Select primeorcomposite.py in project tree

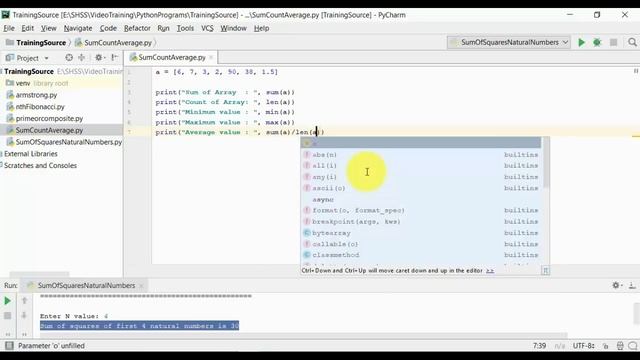49,119
